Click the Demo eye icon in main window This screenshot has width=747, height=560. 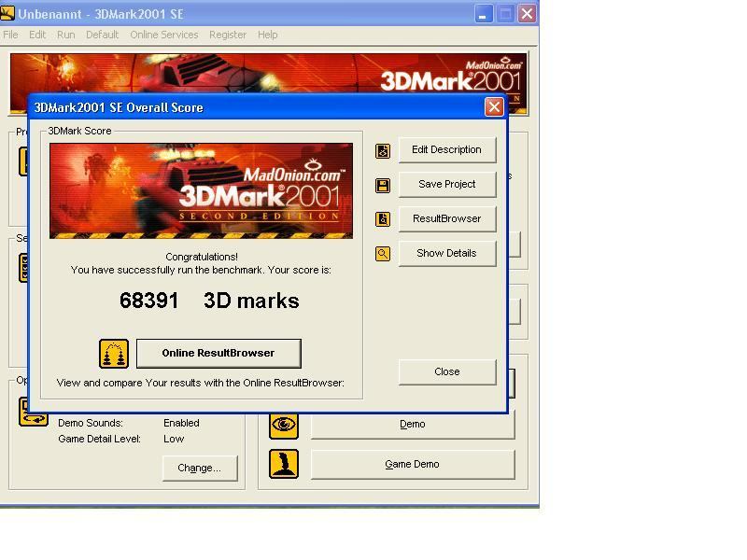click(x=284, y=426)
